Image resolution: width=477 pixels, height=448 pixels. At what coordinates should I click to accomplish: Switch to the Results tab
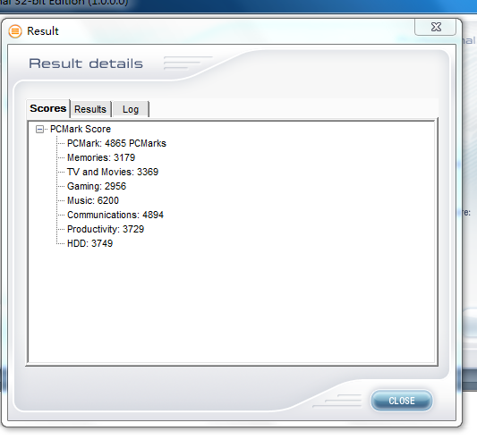90,109
